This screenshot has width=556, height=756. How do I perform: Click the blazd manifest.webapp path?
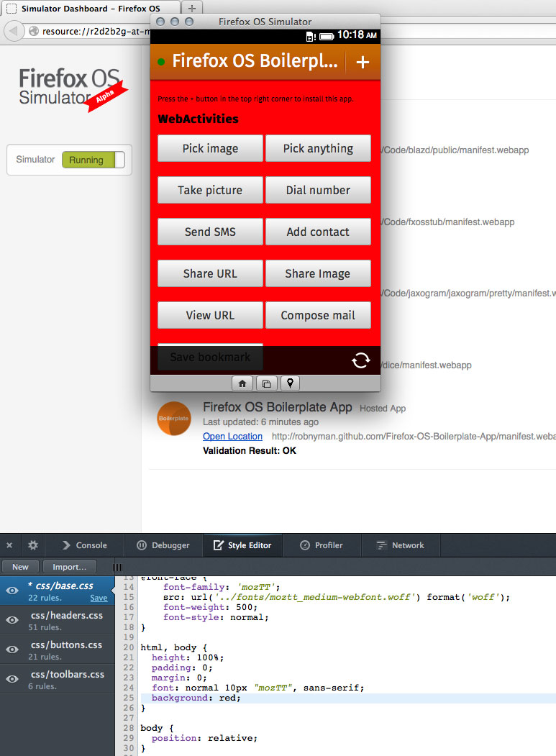tap(456, 150)
